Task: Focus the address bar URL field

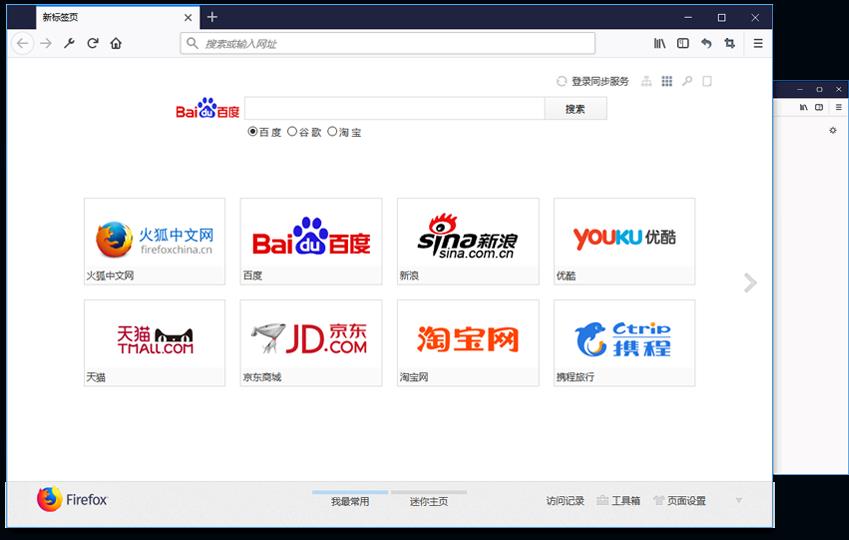Action: 388,43
